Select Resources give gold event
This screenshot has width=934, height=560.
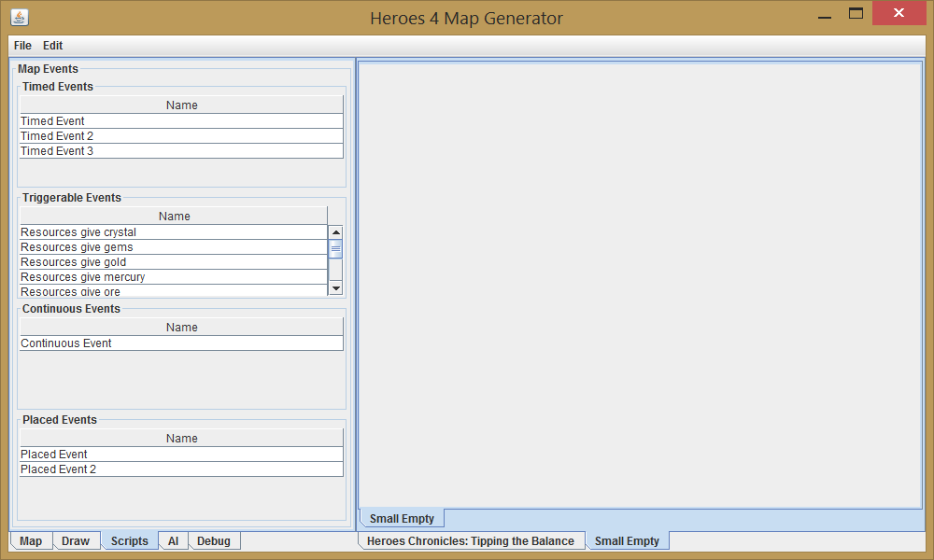tap(174, 262)
